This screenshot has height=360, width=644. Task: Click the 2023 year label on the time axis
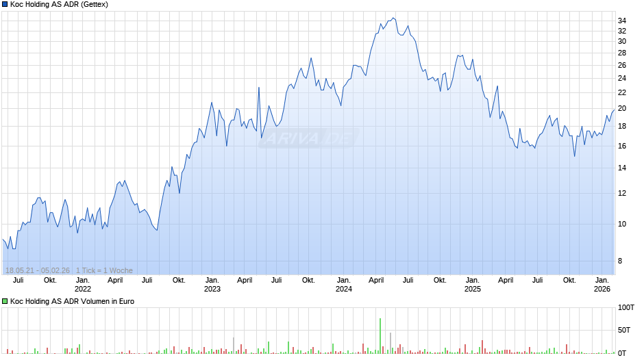(212, 289)
